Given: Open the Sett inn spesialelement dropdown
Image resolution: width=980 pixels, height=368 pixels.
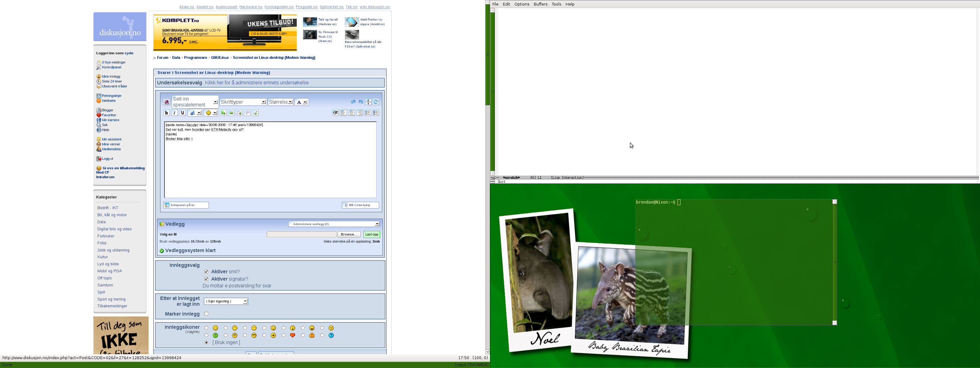Looking at the screenshot, I should [x=195, y=102].
